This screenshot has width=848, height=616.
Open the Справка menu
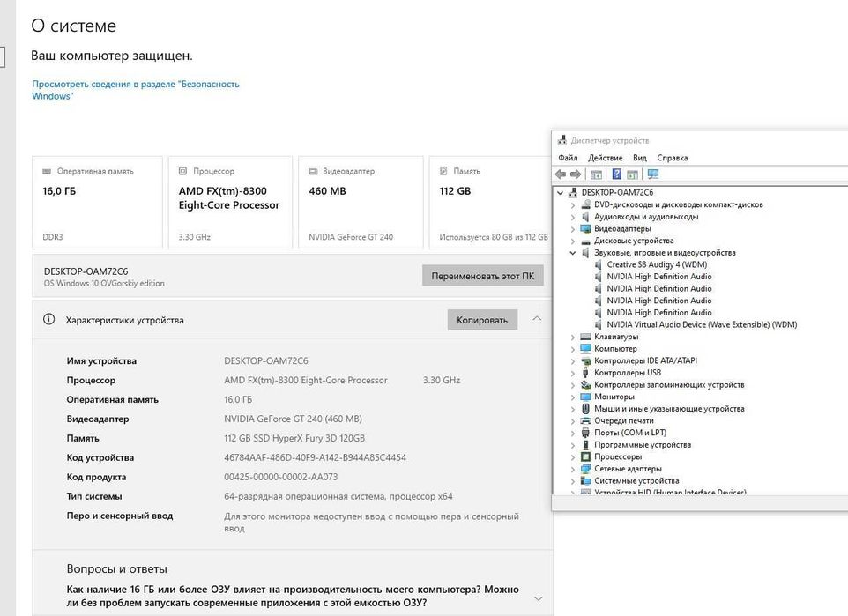[673, 158]
